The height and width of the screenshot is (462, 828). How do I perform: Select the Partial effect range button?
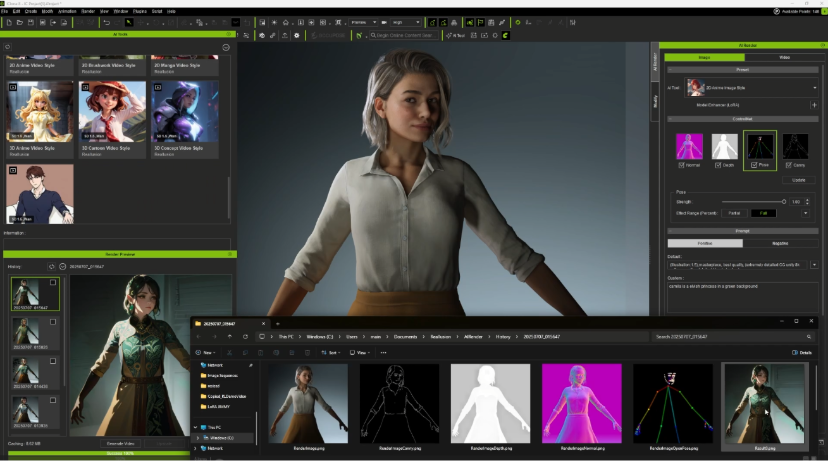coord(734,213)
